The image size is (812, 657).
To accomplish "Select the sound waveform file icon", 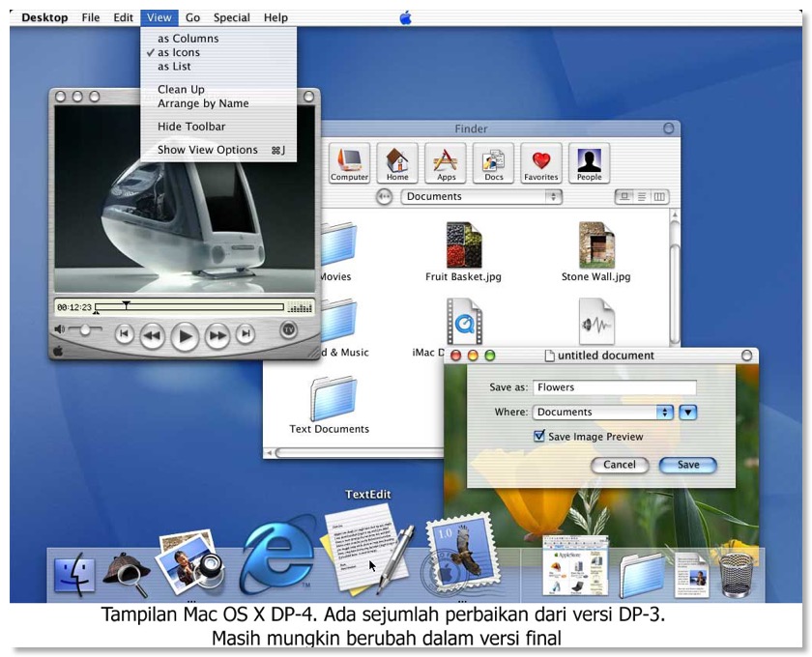I will pos(596,322).
